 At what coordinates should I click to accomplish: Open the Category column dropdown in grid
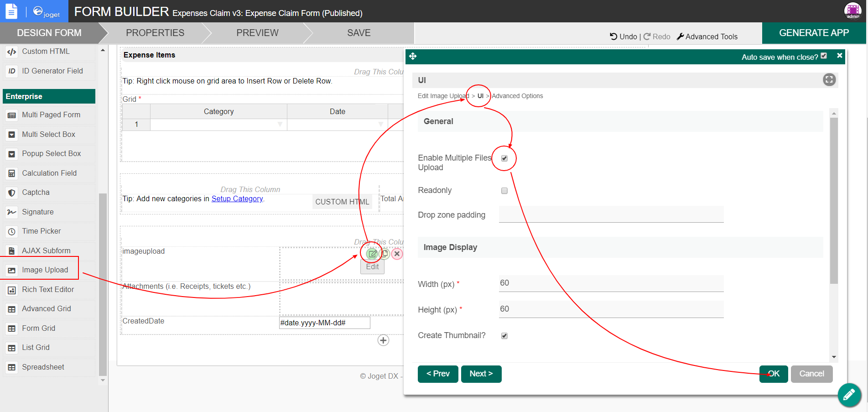coord(280,125)
